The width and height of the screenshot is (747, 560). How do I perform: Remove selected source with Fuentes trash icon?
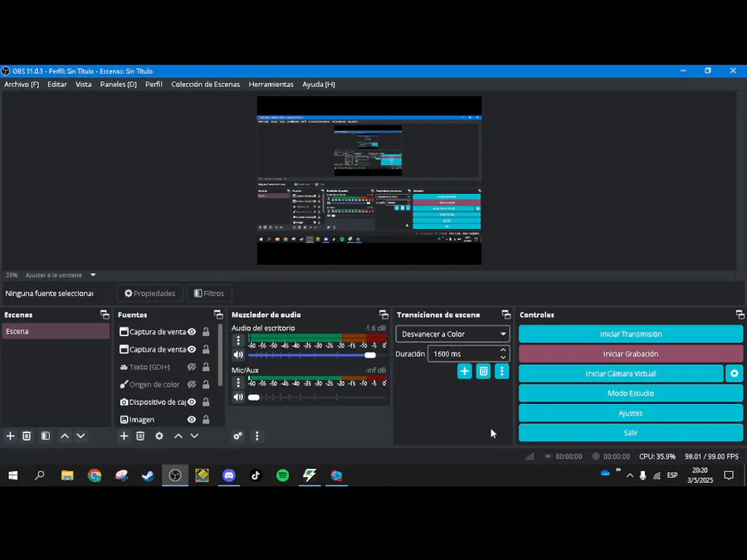[x=140, y=436]
